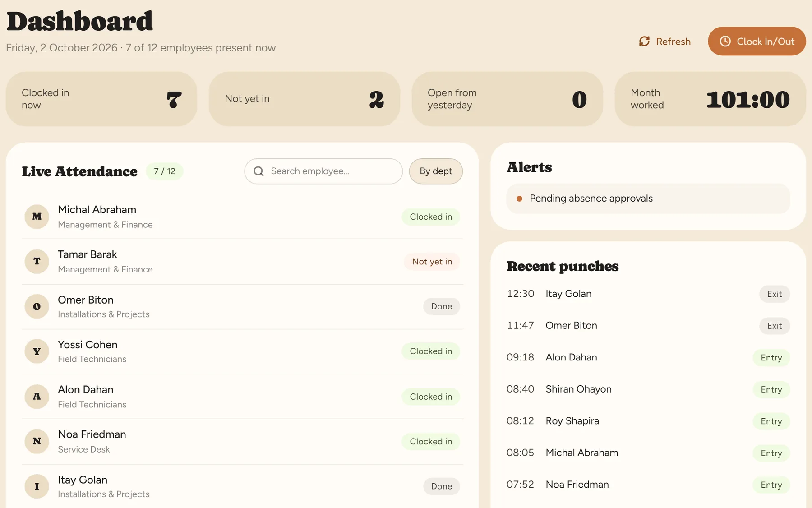
Task: Click Michal Abraham's Clocked in status
Action: (431, 217)
